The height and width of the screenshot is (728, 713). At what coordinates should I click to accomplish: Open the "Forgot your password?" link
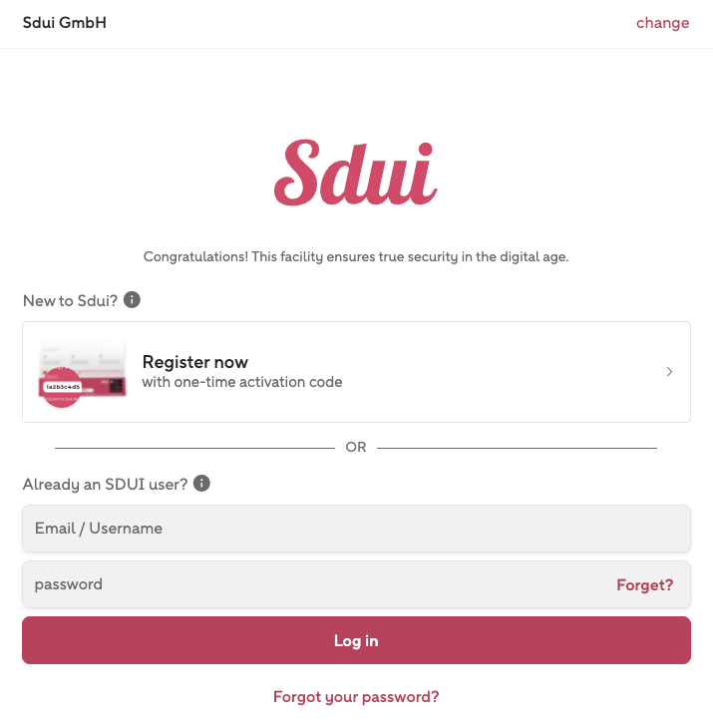(356, 697)
